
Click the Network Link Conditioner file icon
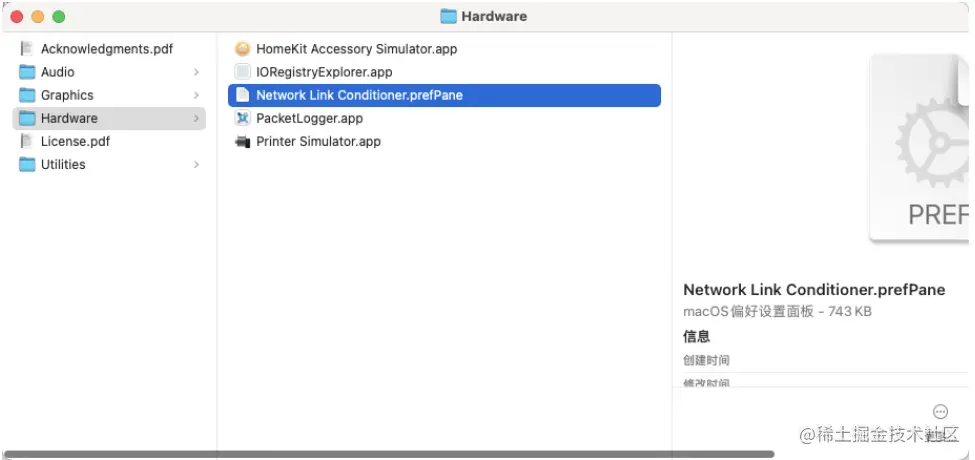click(x=243, y=95)
